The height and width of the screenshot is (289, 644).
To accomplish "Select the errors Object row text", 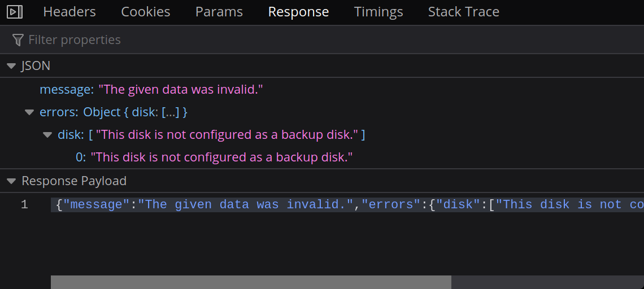I will (x=113, y=112).
